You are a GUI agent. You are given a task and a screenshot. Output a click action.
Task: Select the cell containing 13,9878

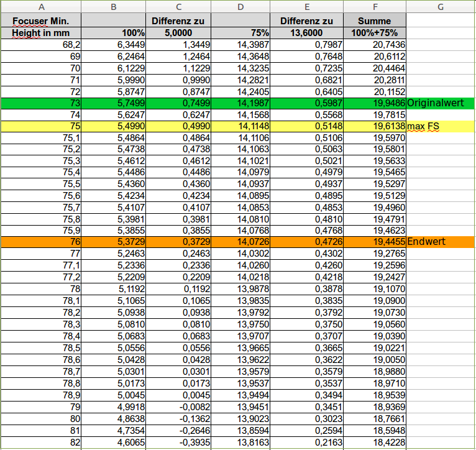240,289
